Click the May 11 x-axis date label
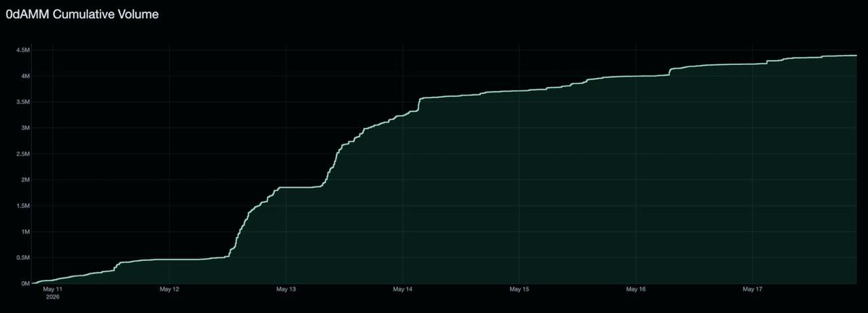868x313 pixels. click(54, 290)
